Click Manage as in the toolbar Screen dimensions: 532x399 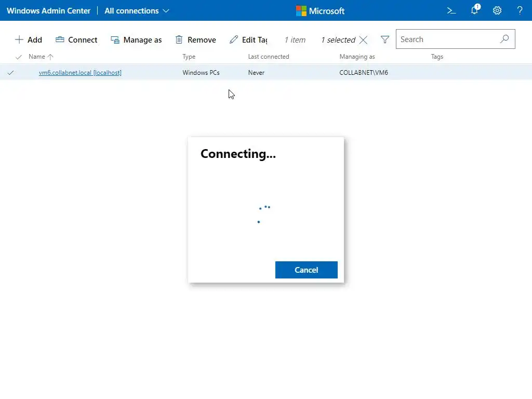136,39
